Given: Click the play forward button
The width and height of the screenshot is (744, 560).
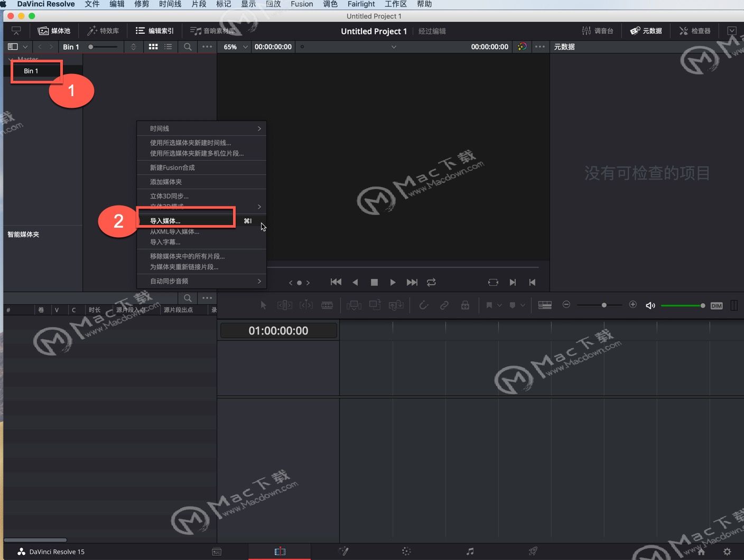Looking at the screenshot, I should click(393, 282).
